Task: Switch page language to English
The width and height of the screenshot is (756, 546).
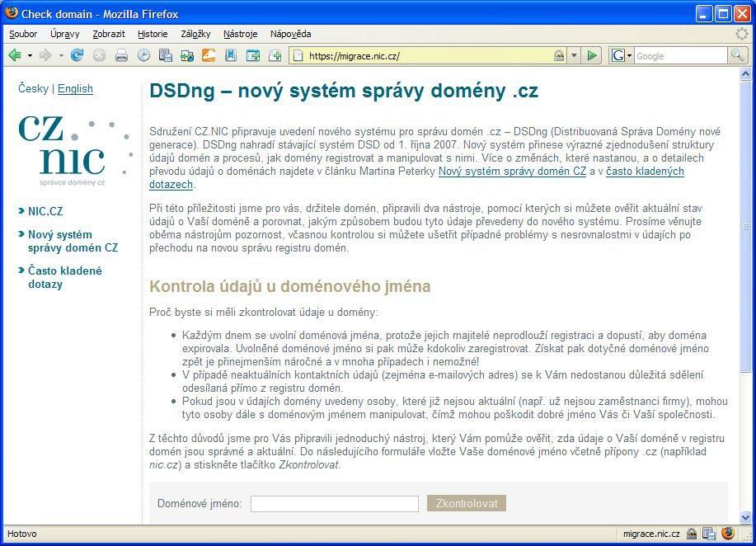Action: (75, 89)
